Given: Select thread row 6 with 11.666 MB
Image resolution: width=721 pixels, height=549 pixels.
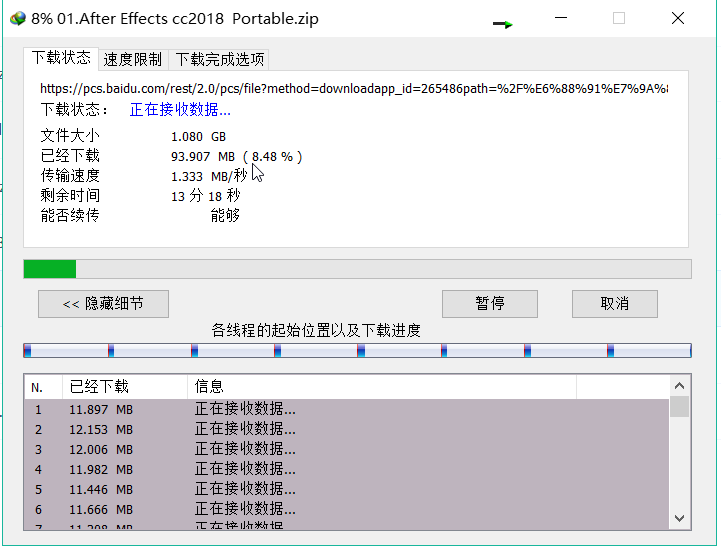Looking at the screenshot, I should pyautogui.click(x=347, y=509).
